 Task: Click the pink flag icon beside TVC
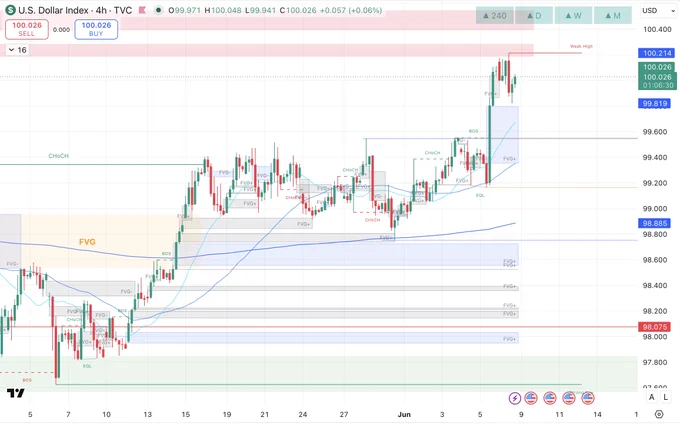tap(142, 10)
